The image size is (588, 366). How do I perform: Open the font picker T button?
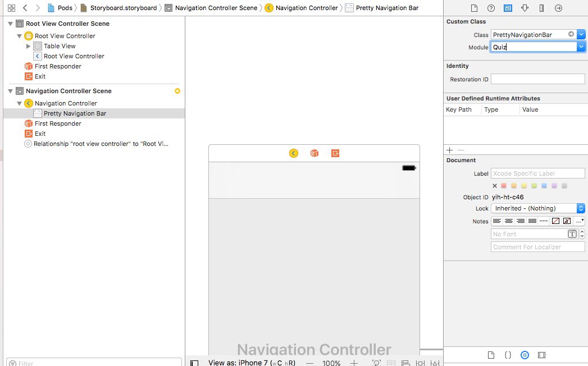(572, 234)
